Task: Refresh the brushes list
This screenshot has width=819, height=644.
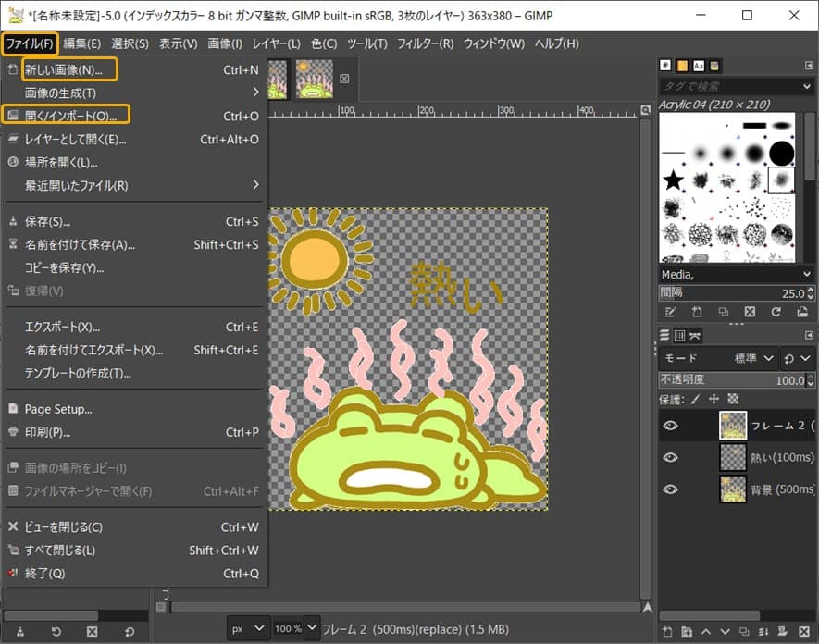Action: (776, 313)
